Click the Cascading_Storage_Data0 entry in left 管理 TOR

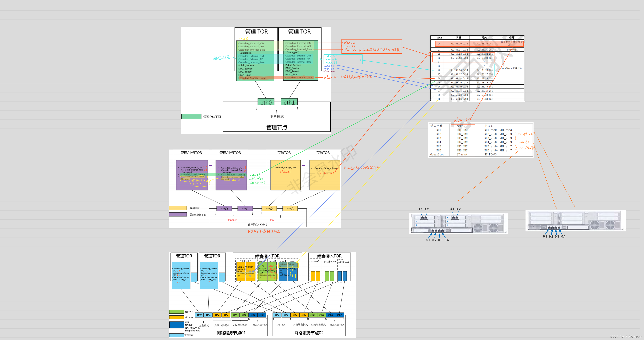coord(252,78)
